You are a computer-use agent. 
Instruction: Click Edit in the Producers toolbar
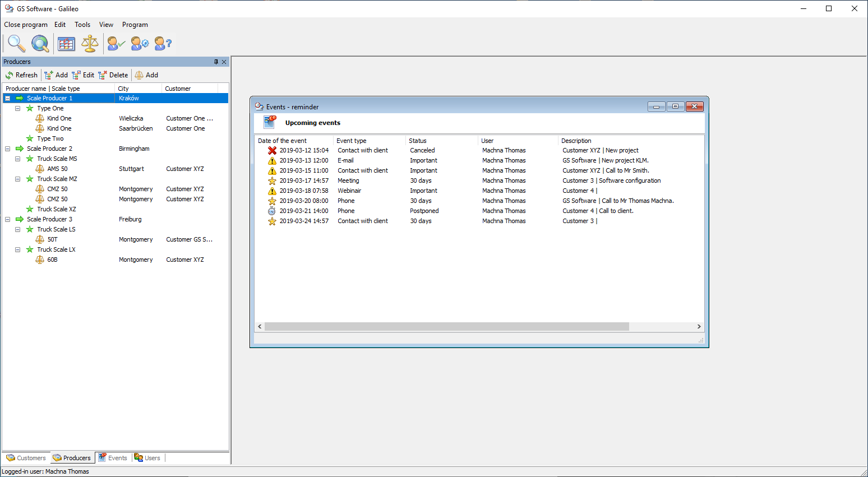point(83,75)
